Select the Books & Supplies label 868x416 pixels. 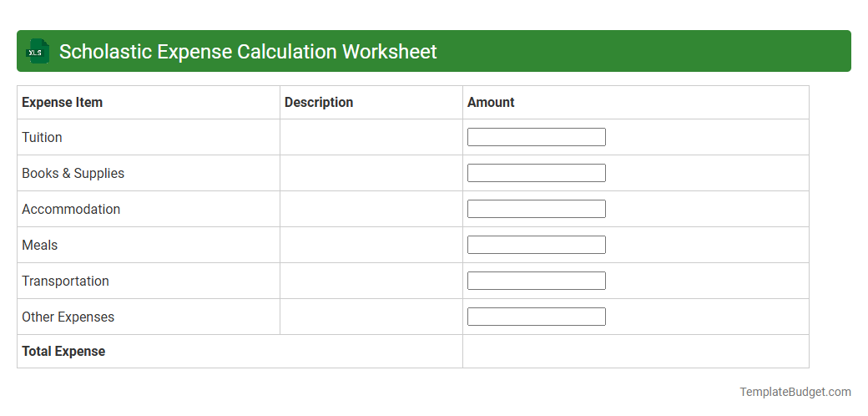(x=73, y=174)
